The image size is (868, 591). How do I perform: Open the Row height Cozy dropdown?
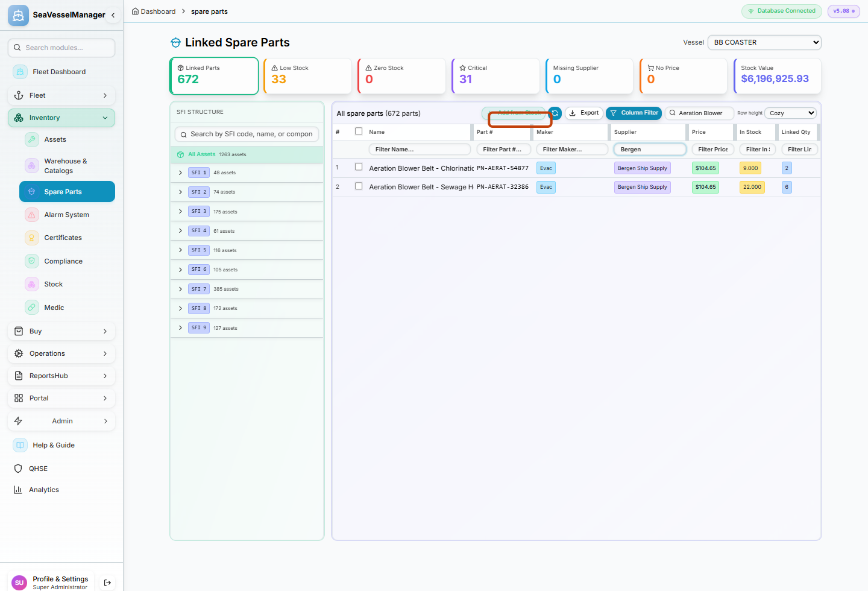(x=791, y=113)
